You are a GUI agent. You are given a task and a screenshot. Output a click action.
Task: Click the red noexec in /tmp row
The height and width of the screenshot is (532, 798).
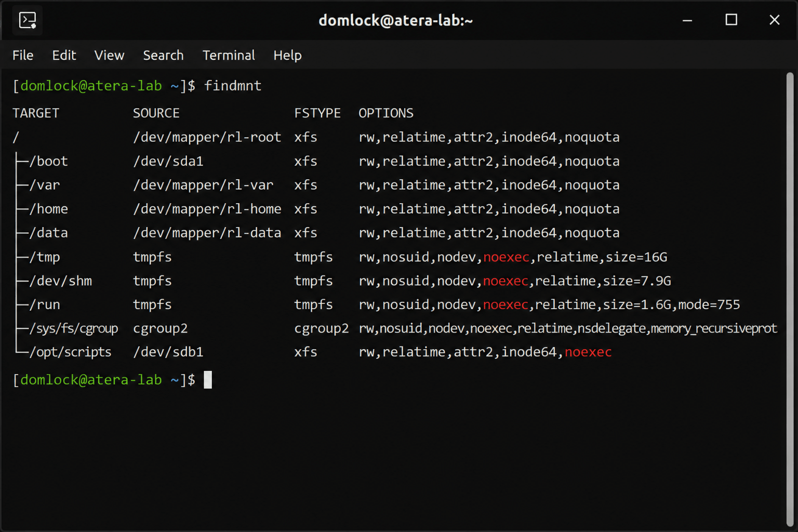coord(506,257)
